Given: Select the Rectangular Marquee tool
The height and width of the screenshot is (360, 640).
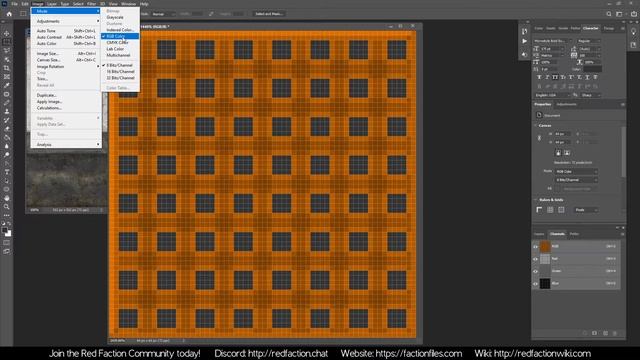Looking at the screenshot, I should (x=7, y=42).
